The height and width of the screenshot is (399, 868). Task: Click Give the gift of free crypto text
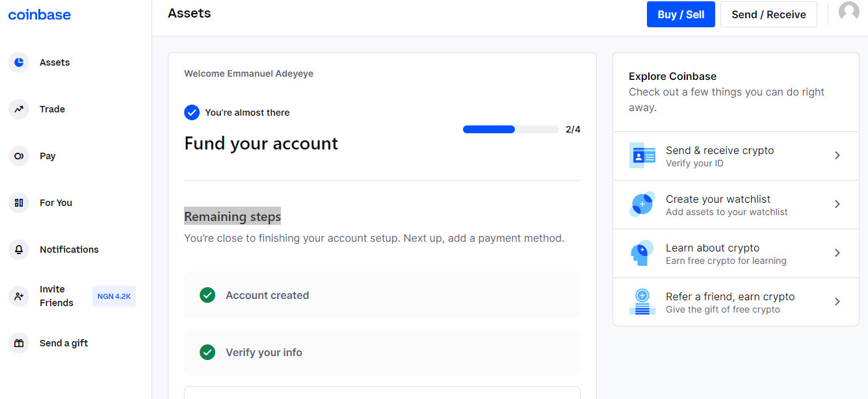[723, 309]
